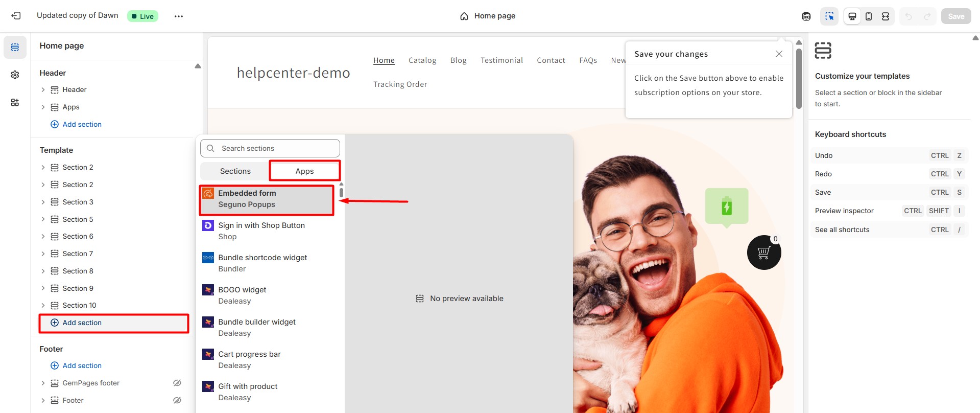Toggle visibility of Footer section

(177, 400)
